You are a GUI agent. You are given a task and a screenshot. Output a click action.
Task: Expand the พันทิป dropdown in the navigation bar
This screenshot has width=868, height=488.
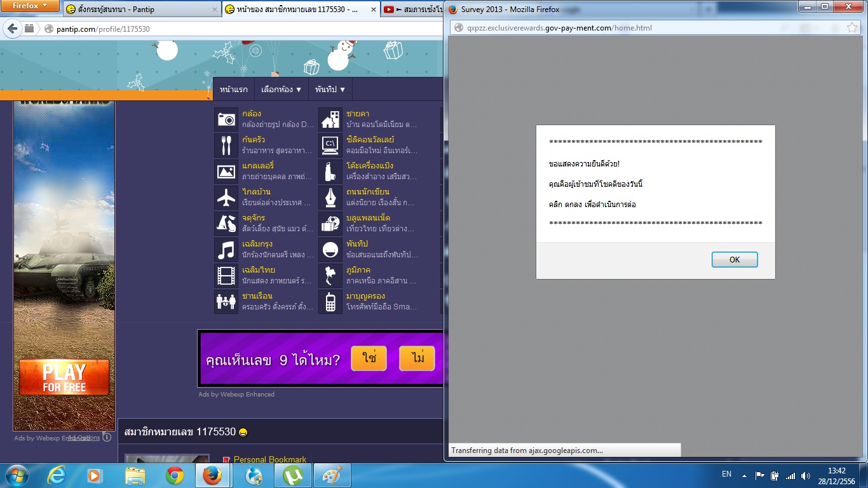(330, 90)
